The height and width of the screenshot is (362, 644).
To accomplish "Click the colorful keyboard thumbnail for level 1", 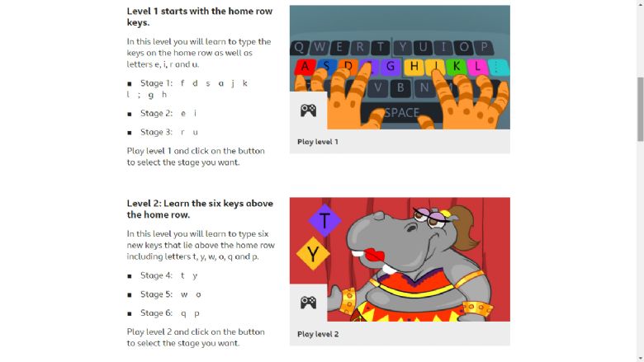I will click(400, 68).
